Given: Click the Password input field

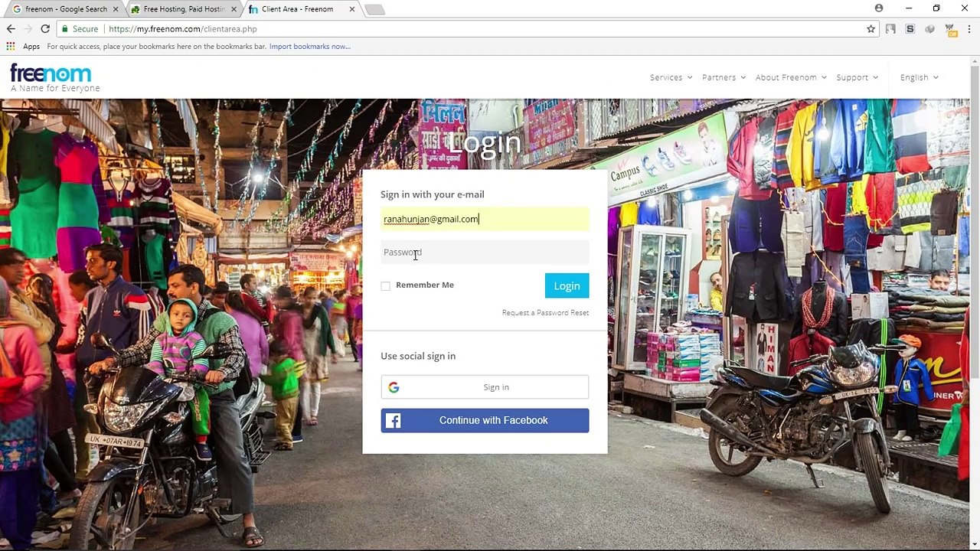Looking at the screenshot, I should coord(485,253).
